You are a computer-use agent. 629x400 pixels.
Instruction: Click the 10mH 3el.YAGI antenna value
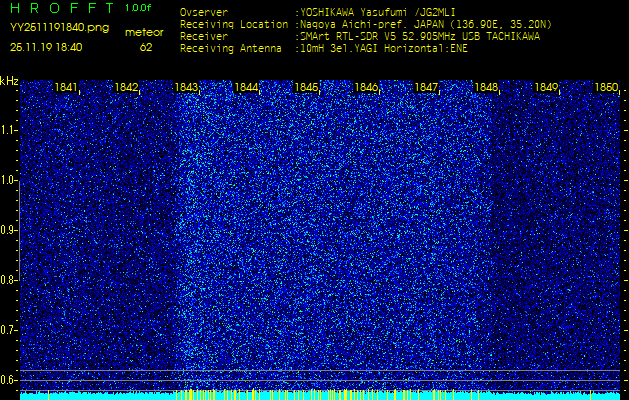[x=384, y=49]
